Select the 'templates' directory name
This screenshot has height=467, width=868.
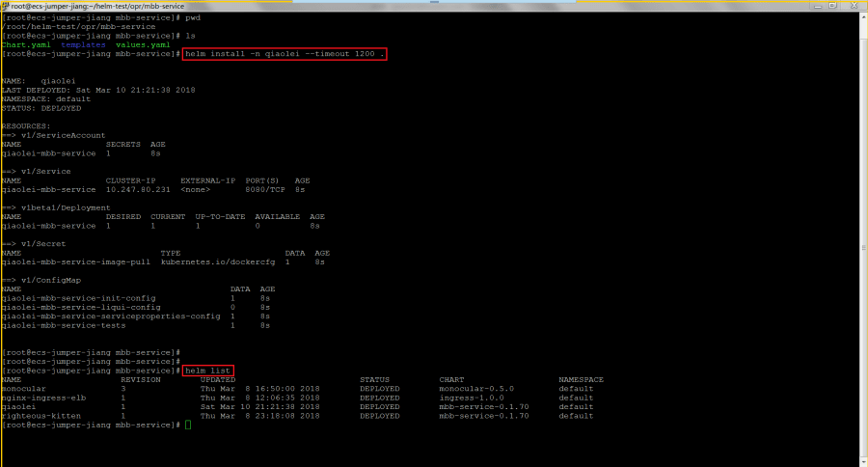coord(83,45)
